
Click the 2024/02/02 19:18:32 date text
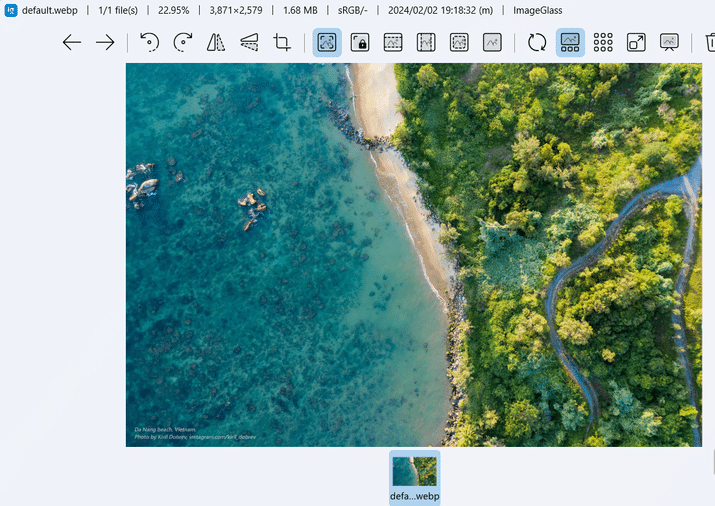(440, 10)
